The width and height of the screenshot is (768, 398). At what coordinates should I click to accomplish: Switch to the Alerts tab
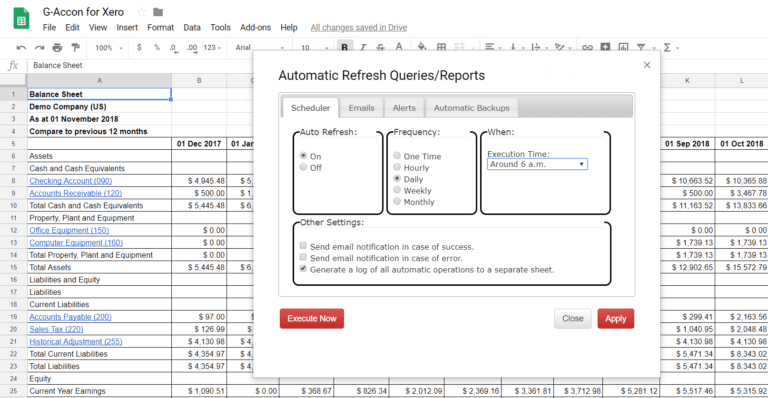pyautogui.click(x=404, y=108)
